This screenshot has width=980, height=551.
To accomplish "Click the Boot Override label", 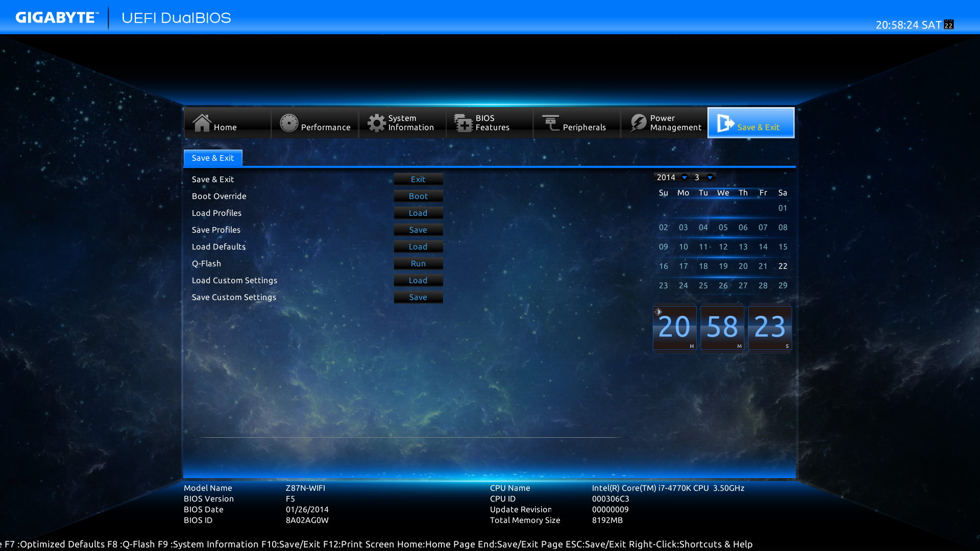I will click(x=219, y=196).
